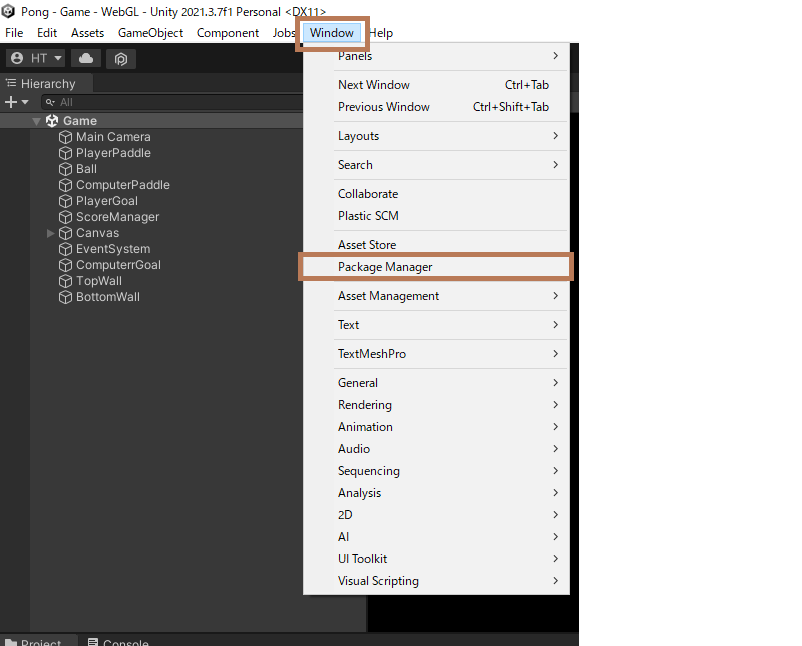
Task: Open the Unity version control icon
Action: pyautogui.click(x=121, y=59)
